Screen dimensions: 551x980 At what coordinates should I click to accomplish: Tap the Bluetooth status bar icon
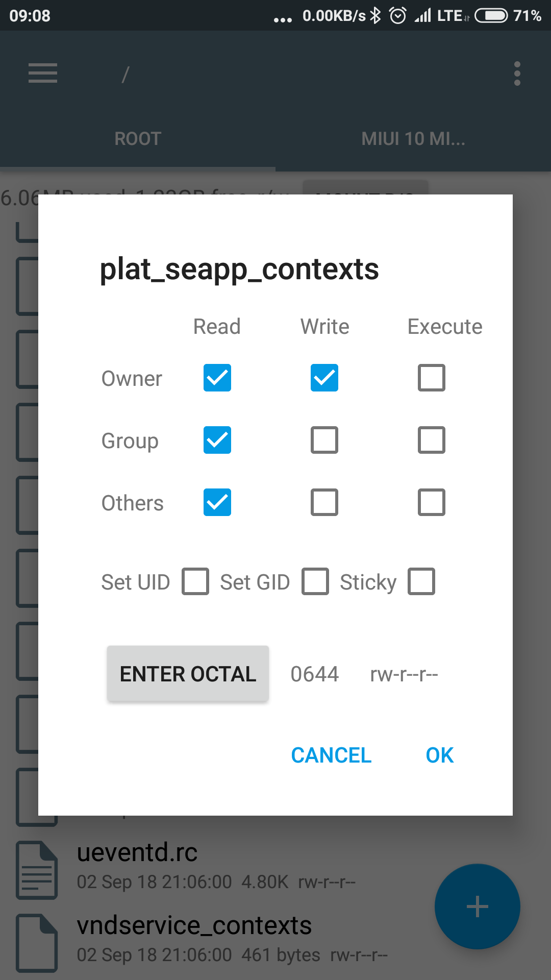tap(375, 16)
